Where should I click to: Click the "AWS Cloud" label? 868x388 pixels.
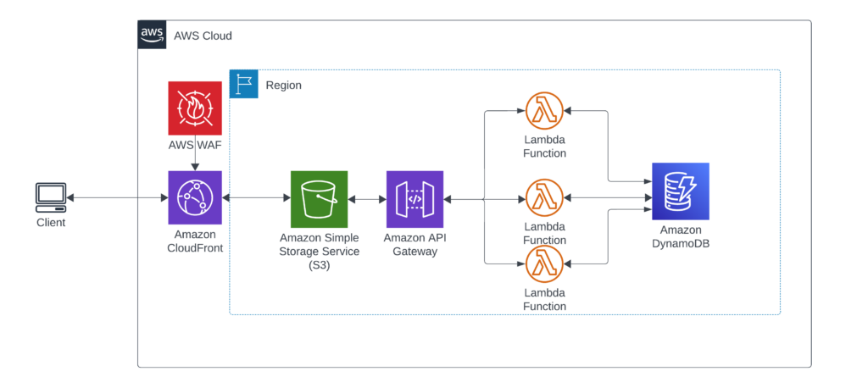tap(203, 36)
